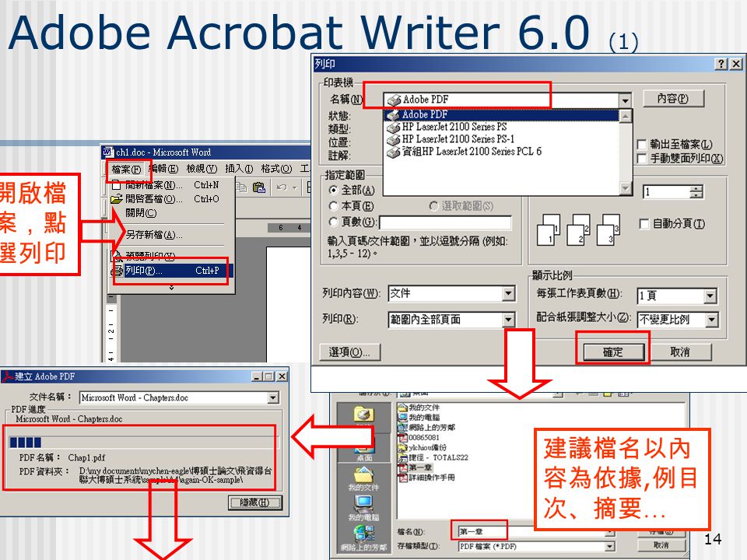Image resolution: width=747 pixels, height=560 pixels.
Task: Click the Word document icon in title bar
Action: point(108,152)
